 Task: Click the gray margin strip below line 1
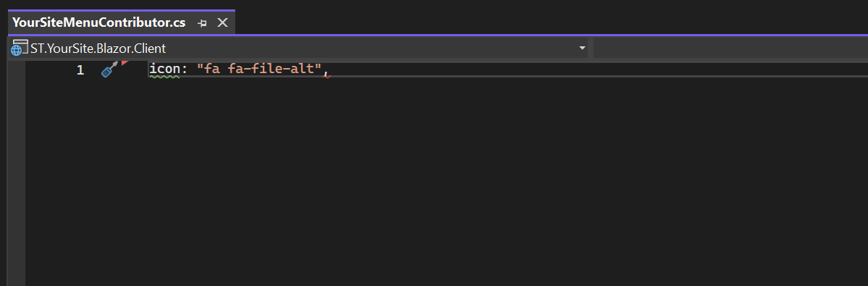(x=17, y=182)
